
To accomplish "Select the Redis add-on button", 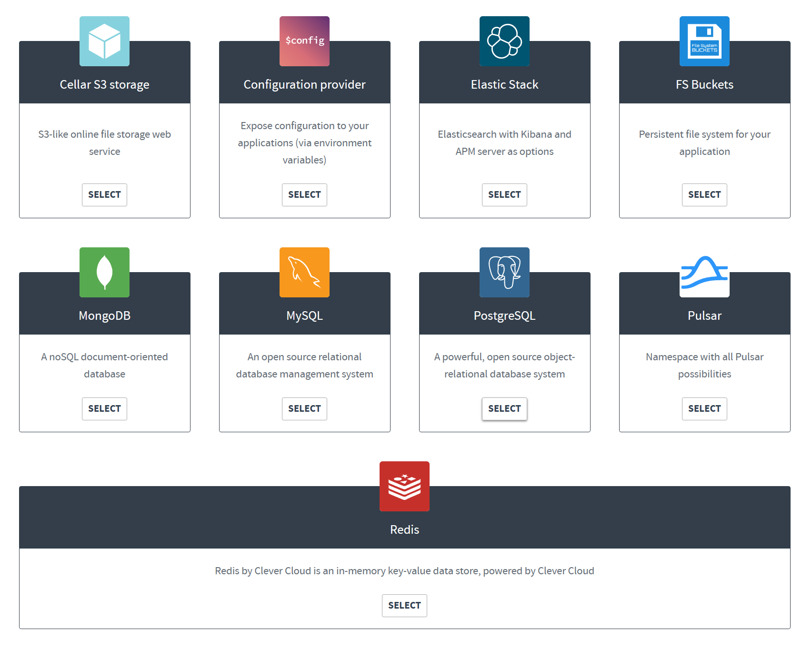I will [x=404, y=606].
